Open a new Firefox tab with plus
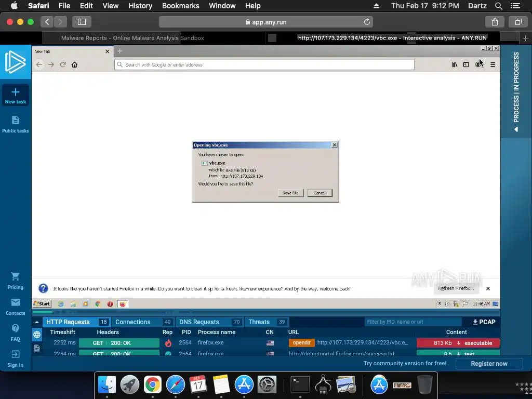The width and height of the screenshot is (532, 399). (120, 51)
